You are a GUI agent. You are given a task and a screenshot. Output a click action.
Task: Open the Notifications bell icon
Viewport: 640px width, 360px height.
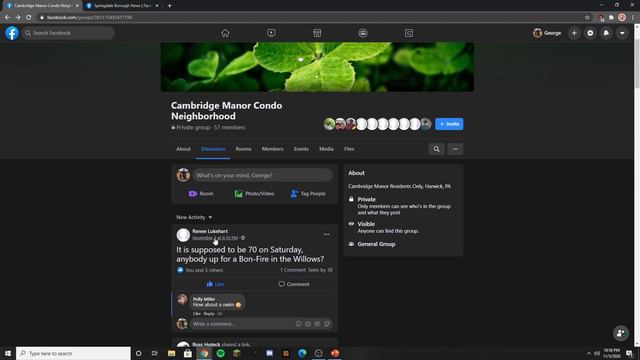(x=606, y=33)
